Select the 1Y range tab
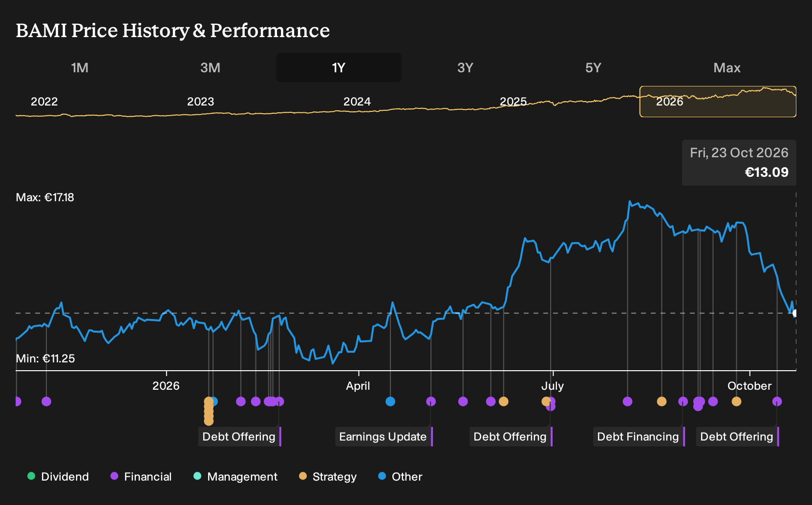 [339, 67]
